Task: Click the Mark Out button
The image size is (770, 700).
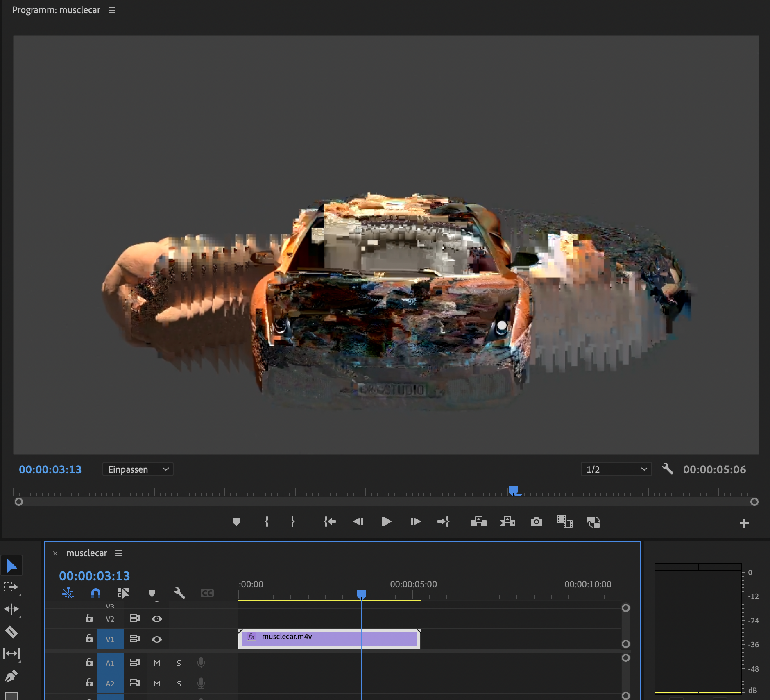Action: pos(292,521)
